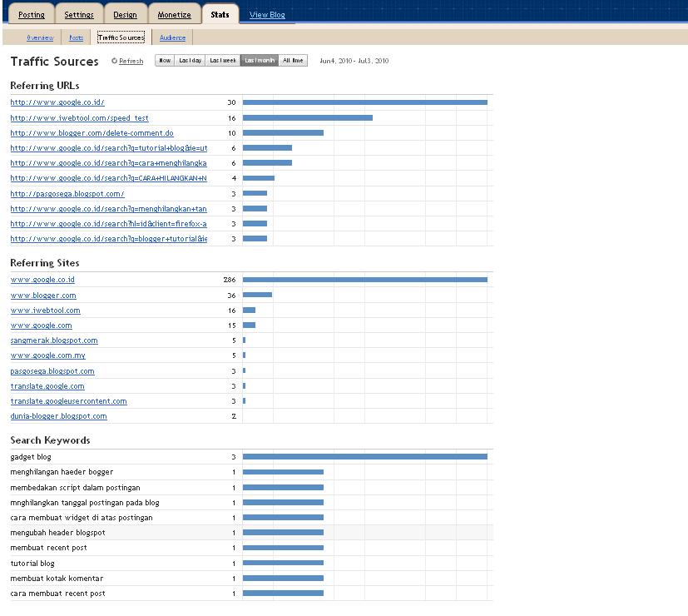Open the Monetize tab
Image resolution: width=688 pixels, height=616 pixels.
pos(173,14)
